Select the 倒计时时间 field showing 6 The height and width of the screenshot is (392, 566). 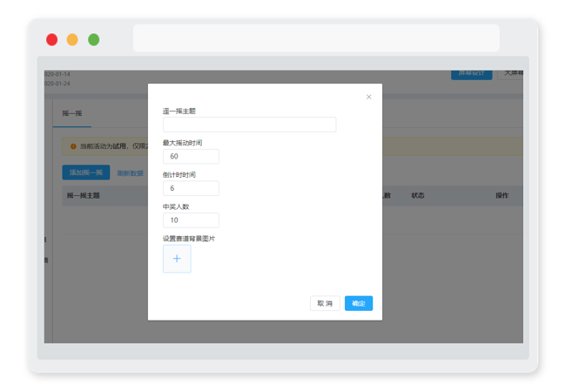[191, 188]
